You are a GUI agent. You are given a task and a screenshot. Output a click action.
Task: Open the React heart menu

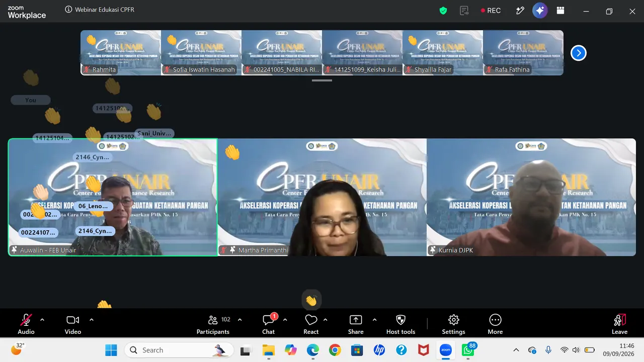click(311, 324)
